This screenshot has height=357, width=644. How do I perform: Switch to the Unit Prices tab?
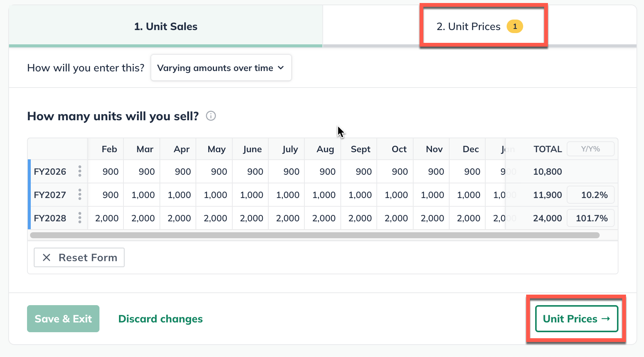[x=468, y=26]
